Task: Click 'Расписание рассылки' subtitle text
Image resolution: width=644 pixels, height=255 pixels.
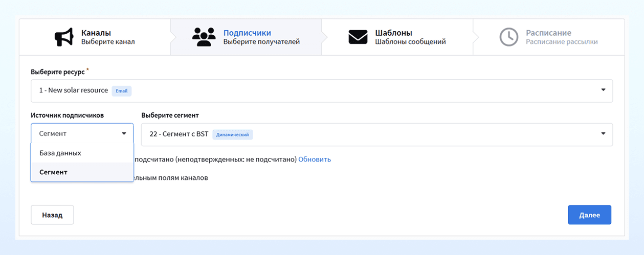Action: click(x=562, y=42)
